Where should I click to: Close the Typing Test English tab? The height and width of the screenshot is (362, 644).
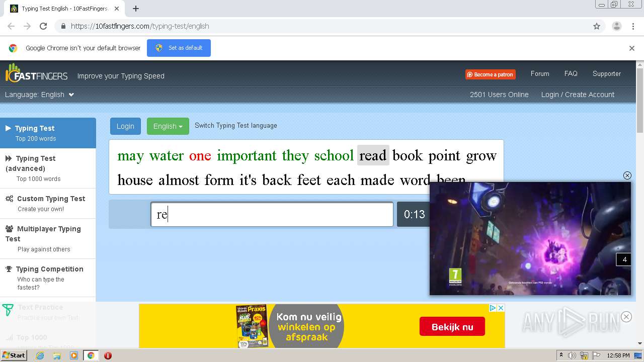coord(117,9)
